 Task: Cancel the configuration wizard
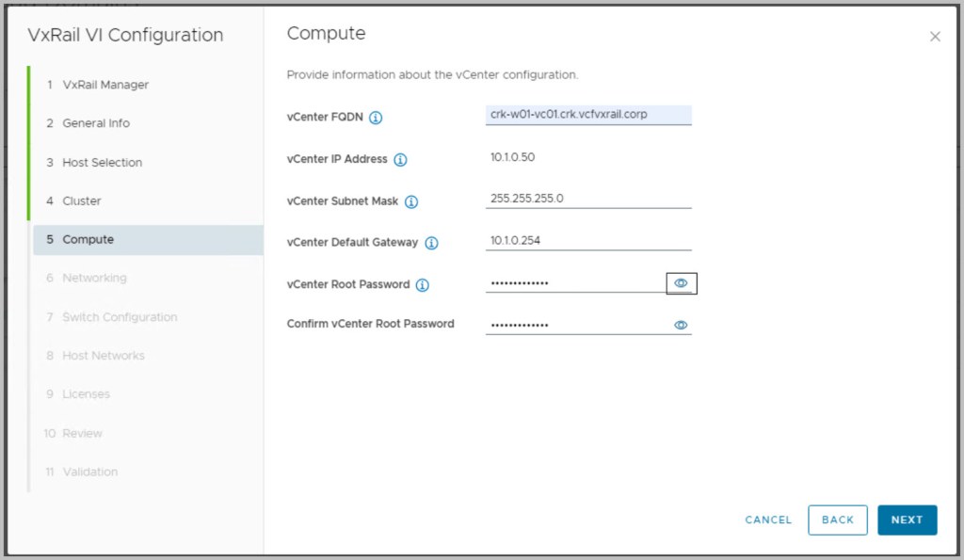tap(768, 520)
